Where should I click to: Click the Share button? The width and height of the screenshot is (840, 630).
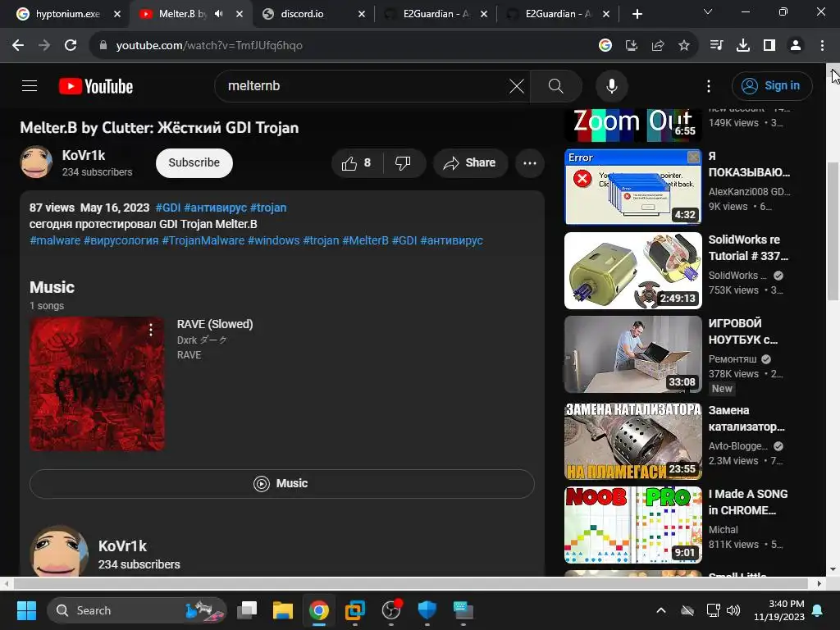pyautogui.click(x=470, y=163)
